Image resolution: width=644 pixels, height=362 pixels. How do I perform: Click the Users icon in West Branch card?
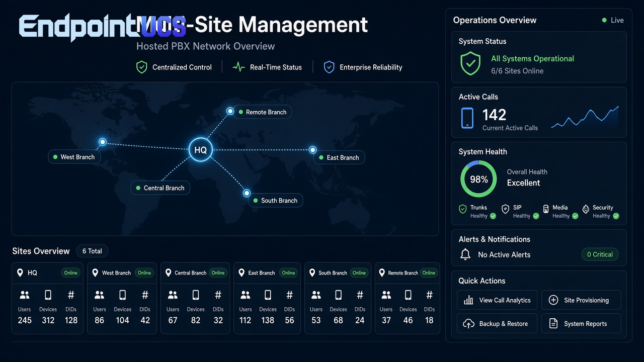pyautogui.click(x=100, y=295)
